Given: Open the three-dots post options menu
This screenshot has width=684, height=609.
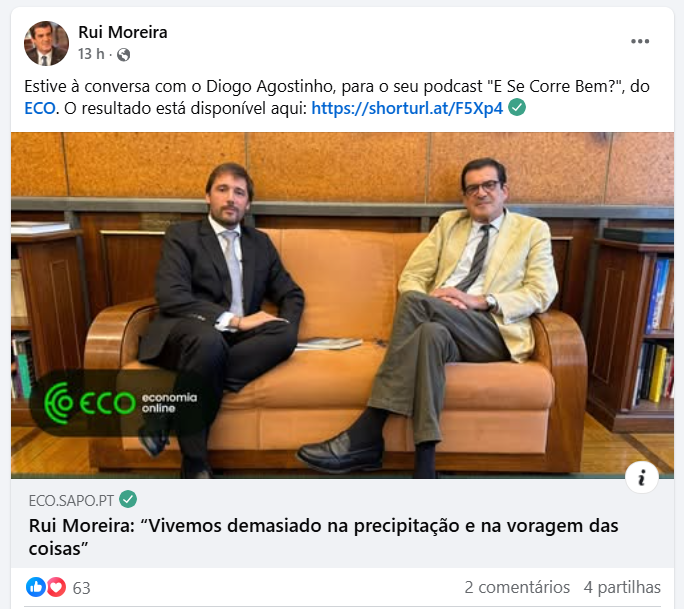Looking at the screenshot, I should pyautogui.click(x=640, y=41).
